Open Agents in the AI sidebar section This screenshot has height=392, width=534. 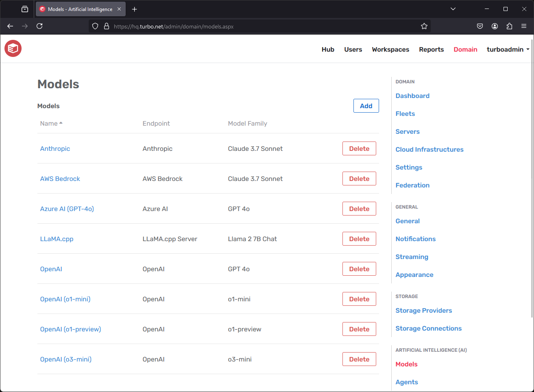click(x=407, y=382)
